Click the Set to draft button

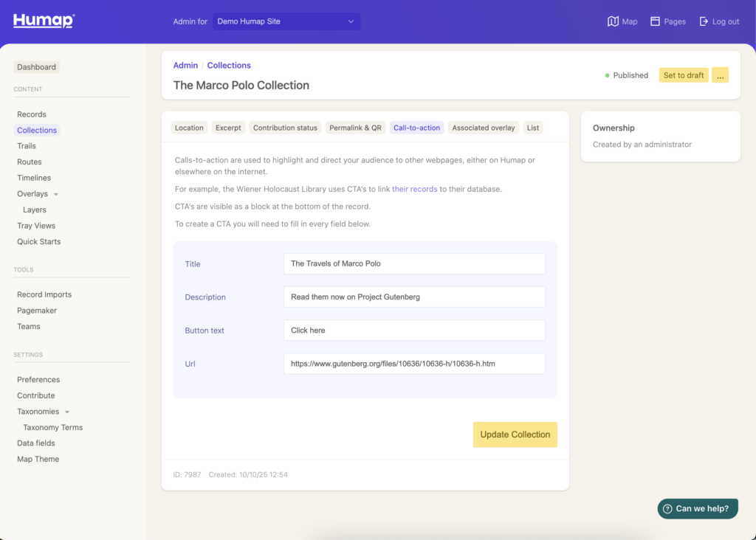click(683, 75)
